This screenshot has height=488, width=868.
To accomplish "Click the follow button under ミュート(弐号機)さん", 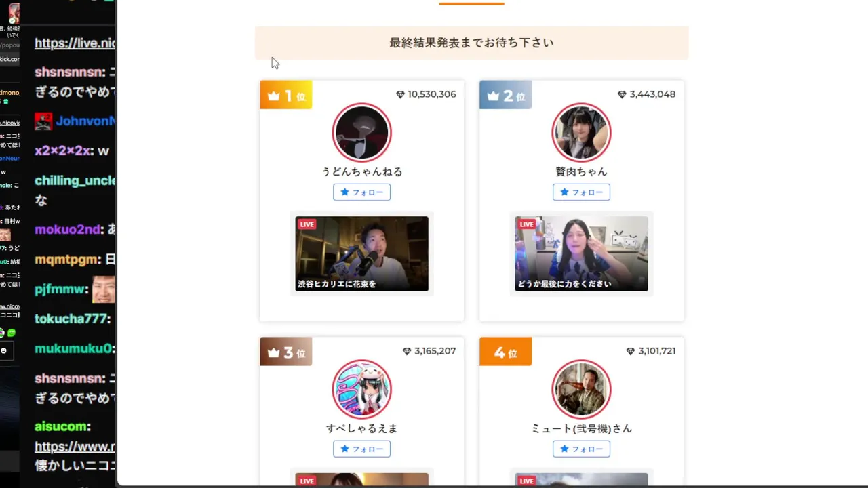I will point(581,449).
